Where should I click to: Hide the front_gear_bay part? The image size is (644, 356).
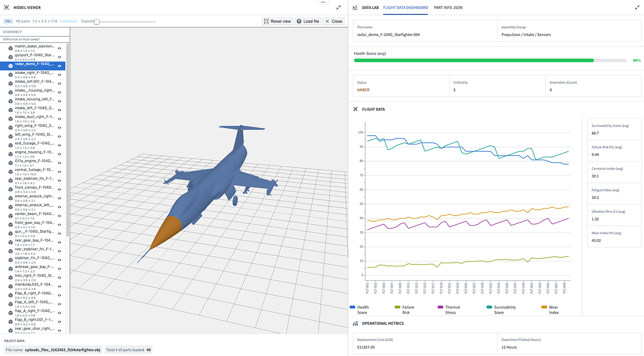[x=60, y=225]
